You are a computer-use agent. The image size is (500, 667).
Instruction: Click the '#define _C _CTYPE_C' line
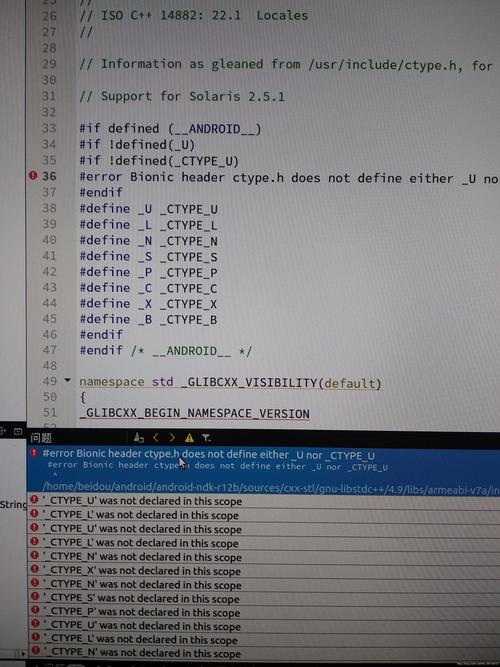coord(148,288)
